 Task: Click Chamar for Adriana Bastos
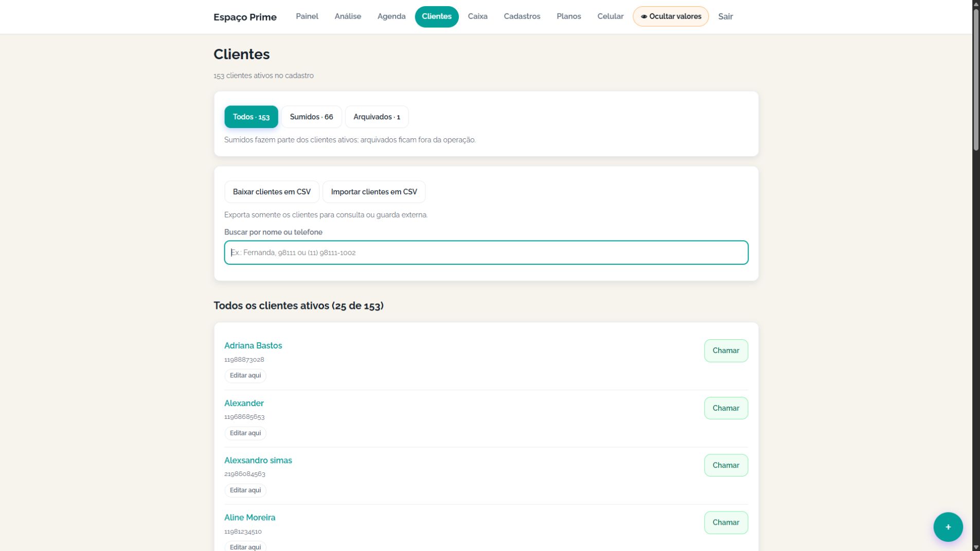pyautogui.click(x=726, y=351)
